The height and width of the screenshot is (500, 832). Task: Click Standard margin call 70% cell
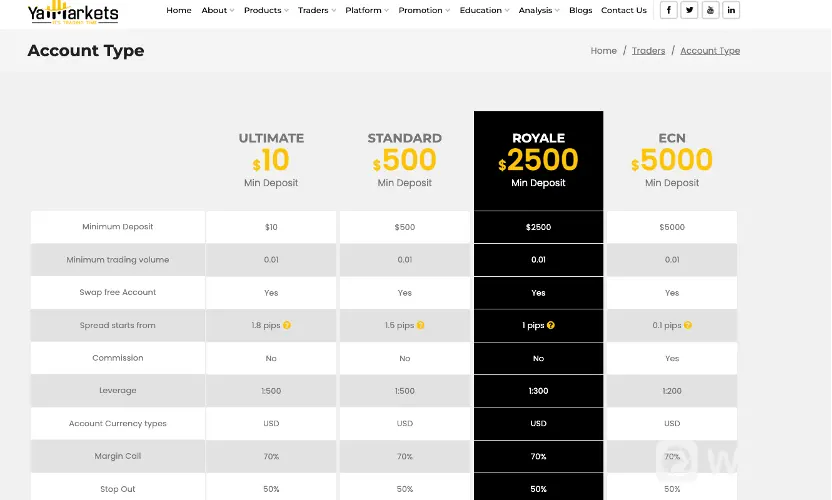(405, 456)
